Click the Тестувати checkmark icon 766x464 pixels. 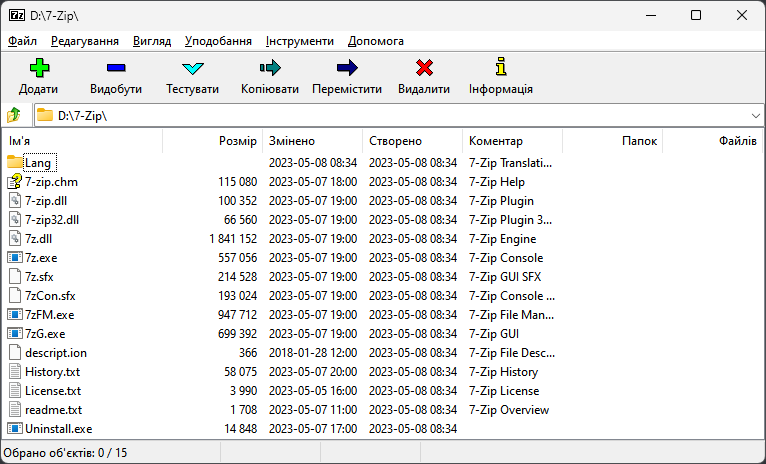(192, 68)
